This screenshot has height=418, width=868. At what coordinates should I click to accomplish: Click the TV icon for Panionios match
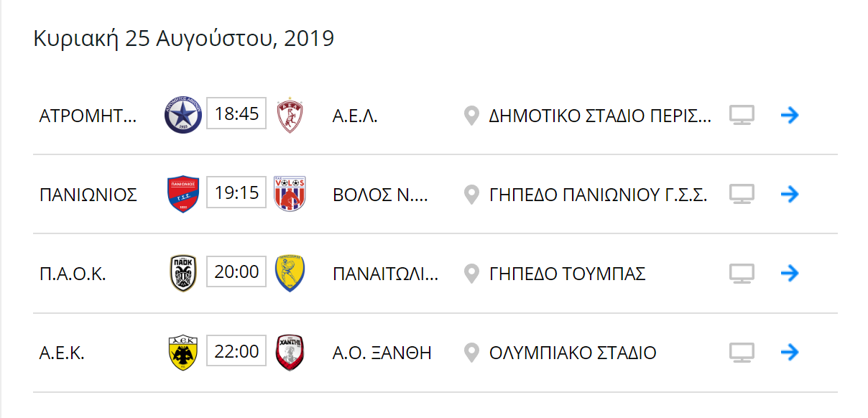742,194
